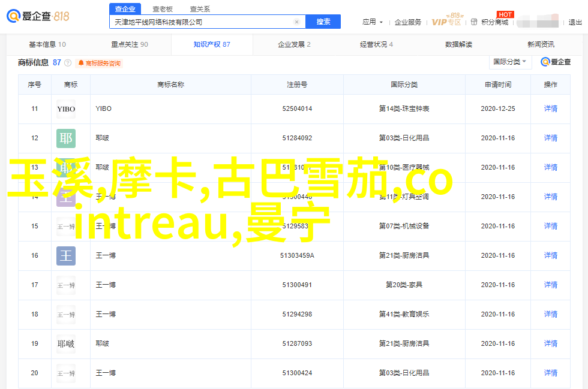Click the 商标名称 column header
This screenshot has height=389, width=588.
170,85
